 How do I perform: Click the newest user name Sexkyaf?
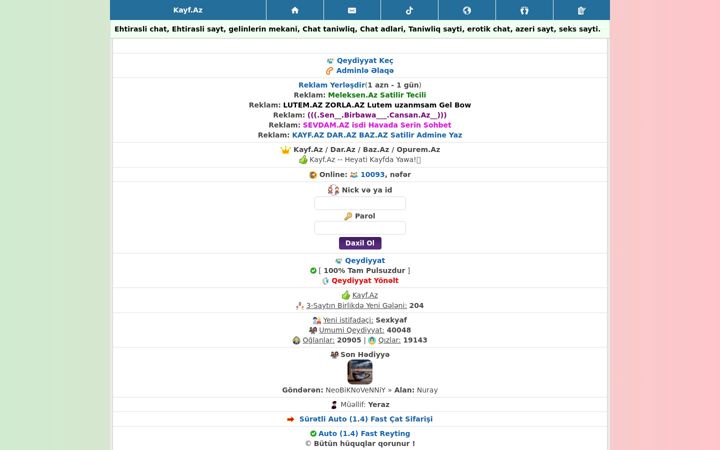click(x=391, y=320)
